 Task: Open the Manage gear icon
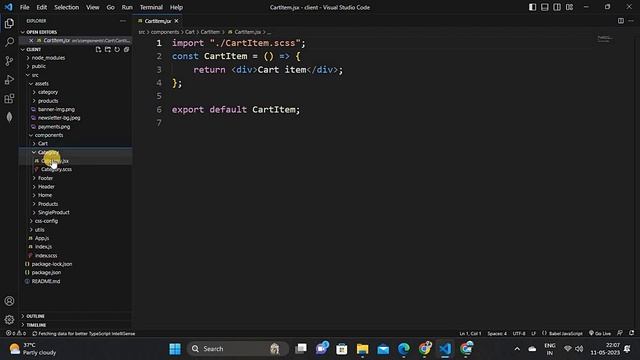(9, 320)
